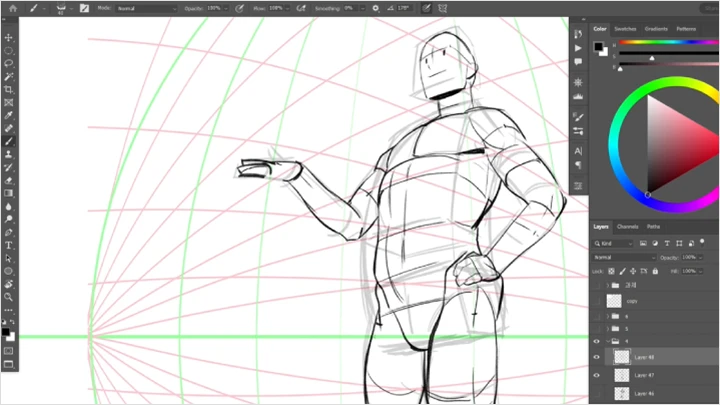Hide Layer 48 with eye icon
Screen dimensions: 720x405
(596, 357)
